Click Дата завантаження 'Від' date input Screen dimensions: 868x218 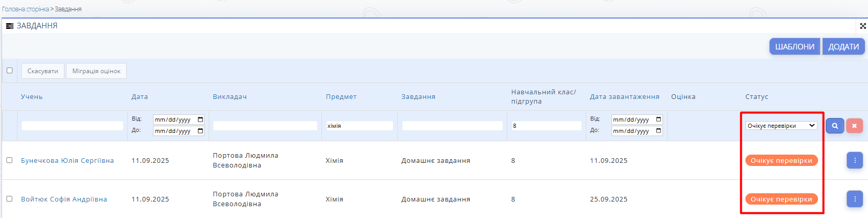[633, 120]
